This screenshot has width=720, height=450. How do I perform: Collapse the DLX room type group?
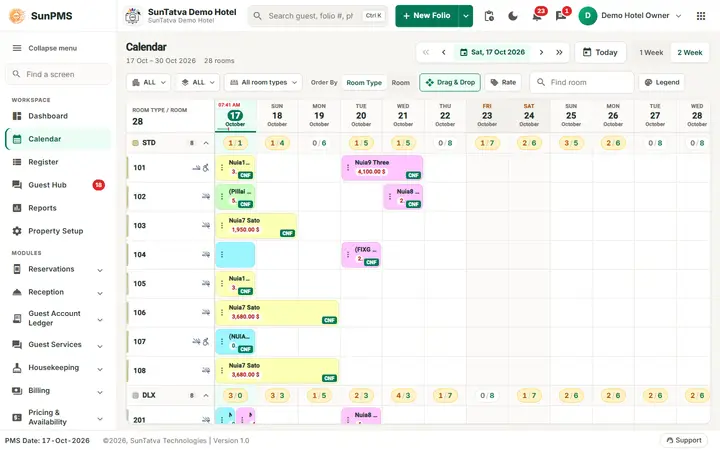pos(206,395)
